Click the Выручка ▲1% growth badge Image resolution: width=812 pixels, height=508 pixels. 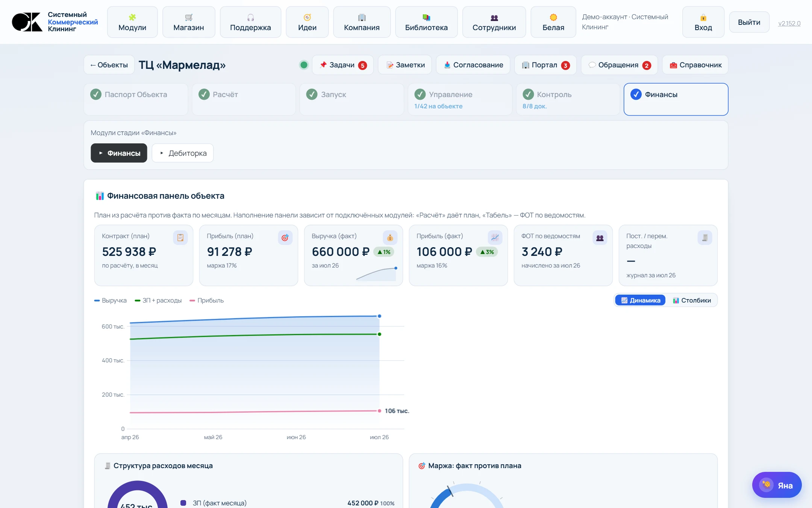tap(384, 252)
